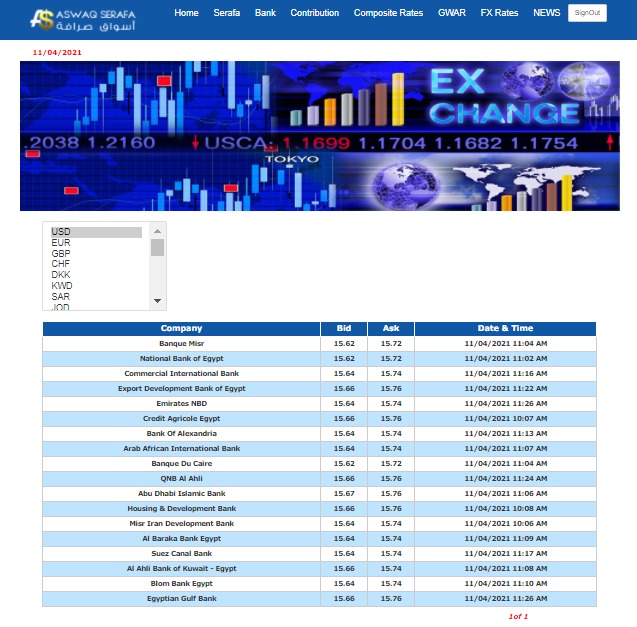Screen dimensions: 637x627
Task: Click the Company column header
Action: (181, 328)
